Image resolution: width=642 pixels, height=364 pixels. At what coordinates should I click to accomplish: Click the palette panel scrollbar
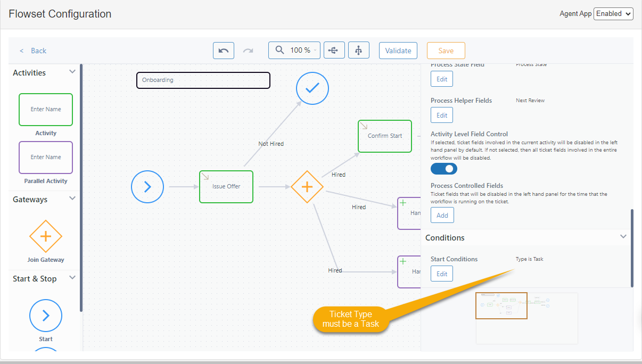(81, 187)
